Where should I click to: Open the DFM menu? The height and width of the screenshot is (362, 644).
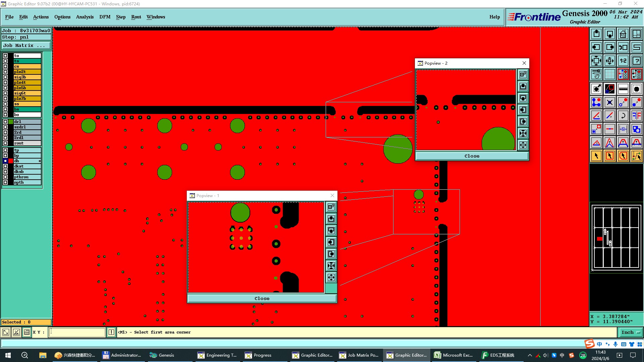(x=105, y=17)
